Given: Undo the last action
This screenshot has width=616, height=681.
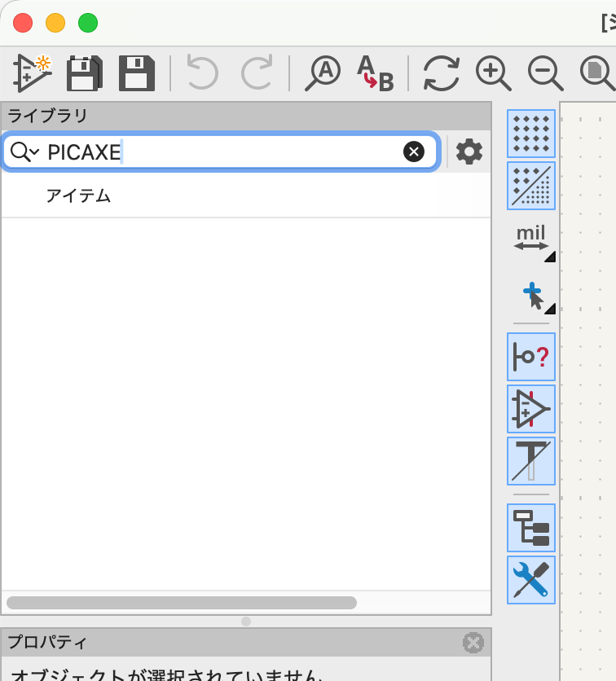Looking at the screenshot, I should (x=202, y=72).
